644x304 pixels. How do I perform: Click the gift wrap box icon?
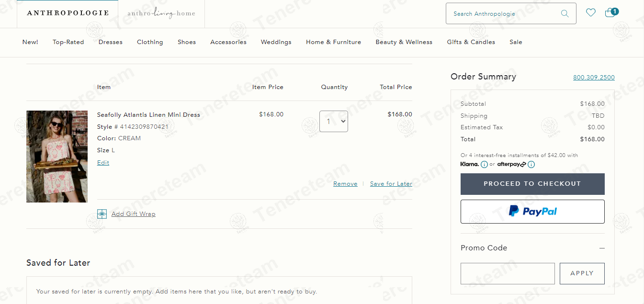(x=102, y=214)
